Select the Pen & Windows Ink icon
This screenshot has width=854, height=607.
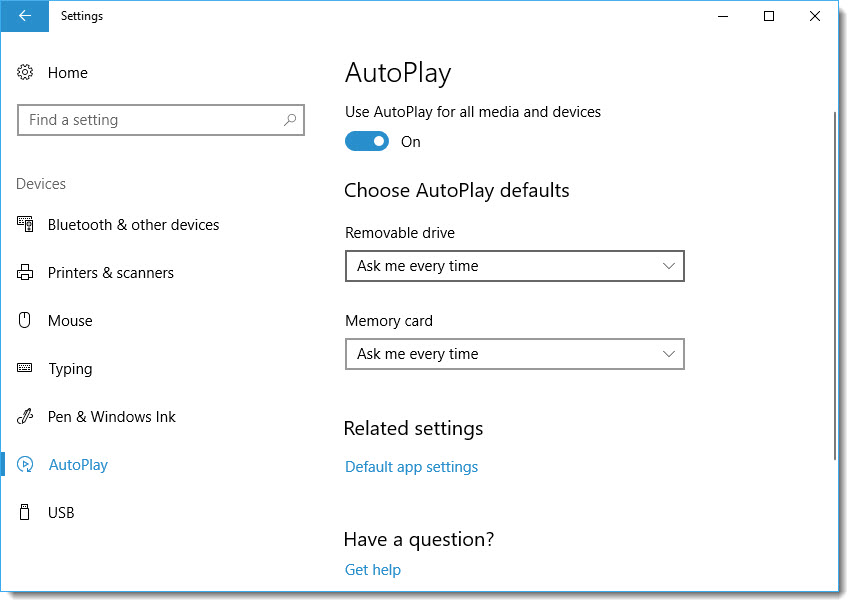click(x=24, y=416)
